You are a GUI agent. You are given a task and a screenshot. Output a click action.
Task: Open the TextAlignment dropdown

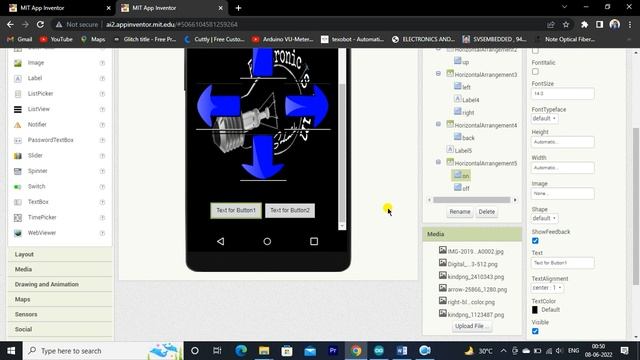tap(547, 288)
